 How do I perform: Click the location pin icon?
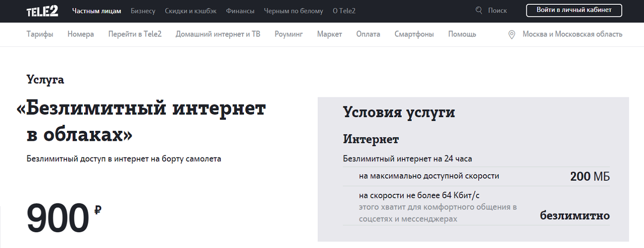click(511, 35)
